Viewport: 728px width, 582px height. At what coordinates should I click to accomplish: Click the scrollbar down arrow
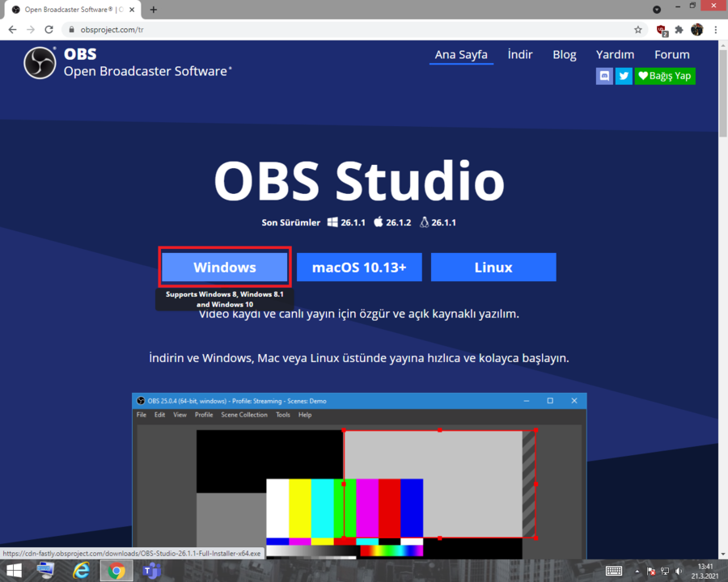(x=723, y=555)
